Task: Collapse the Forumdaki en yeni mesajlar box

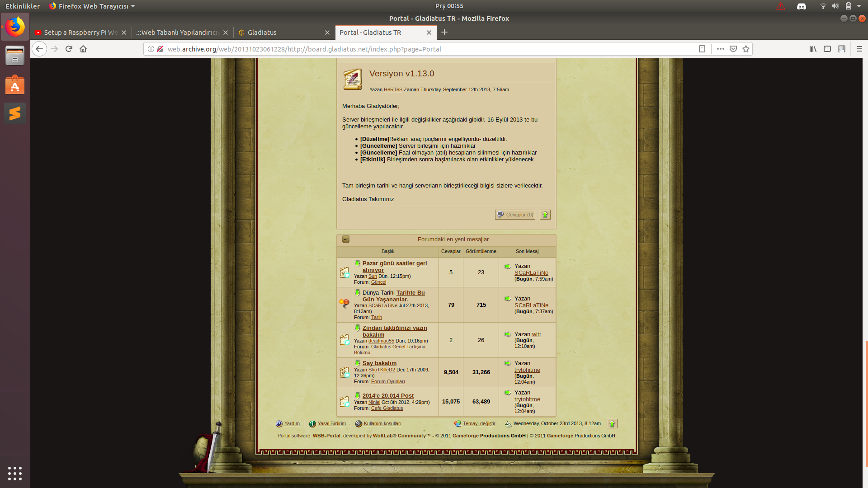Action: [346, 239]
